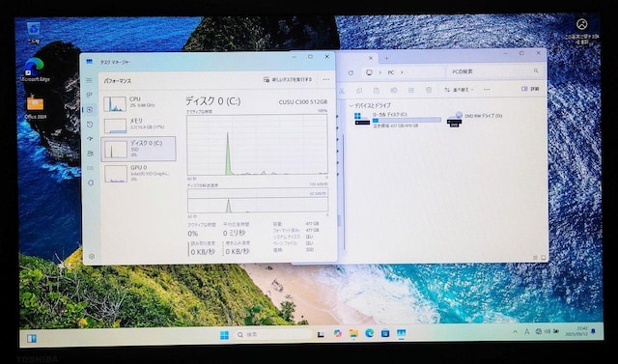Image resolution: width=618 pixels, height=364 pixels.
Task: Click the CUSU C300 512GB model label
Action: point(302,102)
